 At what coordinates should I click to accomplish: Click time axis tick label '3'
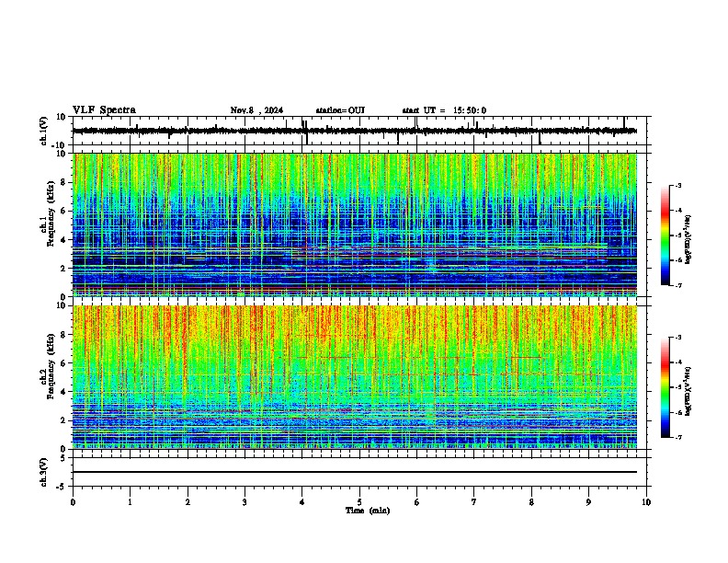point(245,501)
